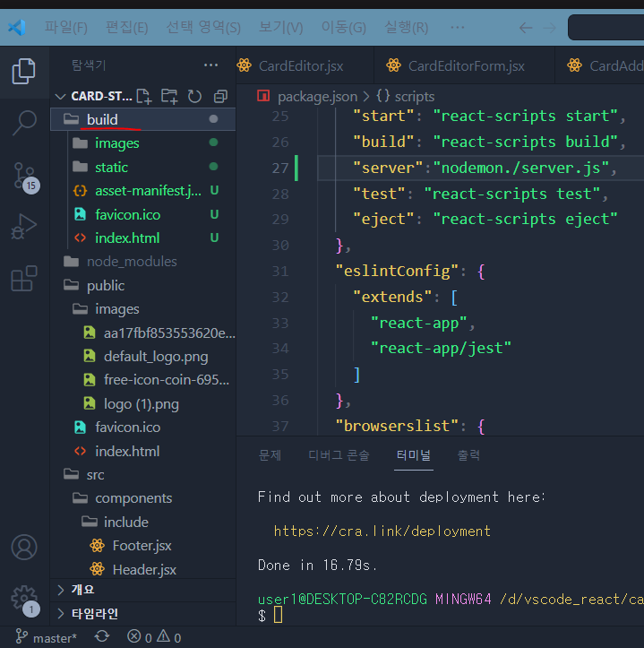Open the Manage gear icon
The height and width of the screenshot is (648, 644).
click(x=24, y=600)
